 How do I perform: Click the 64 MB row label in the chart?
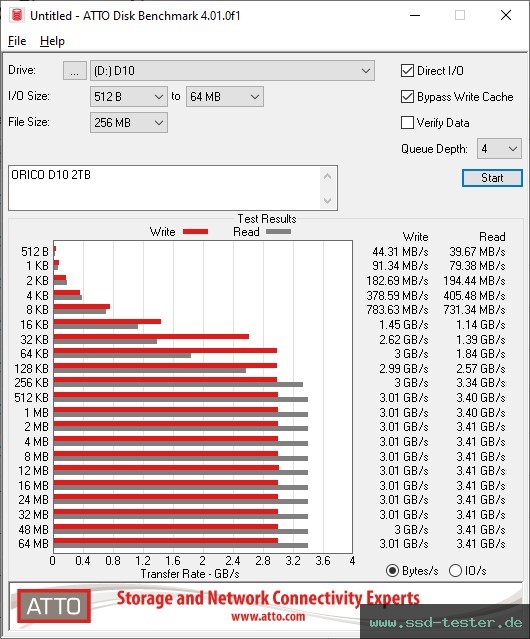[x=33, y=544]
